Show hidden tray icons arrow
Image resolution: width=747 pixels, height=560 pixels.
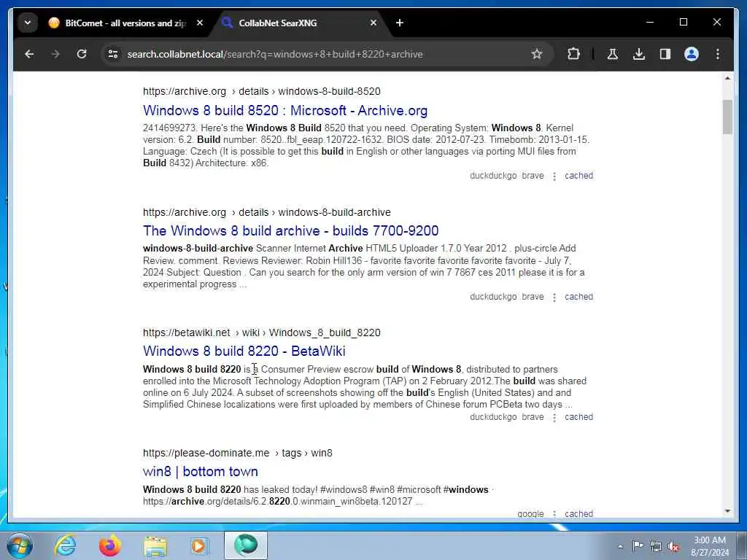point(620,546)
